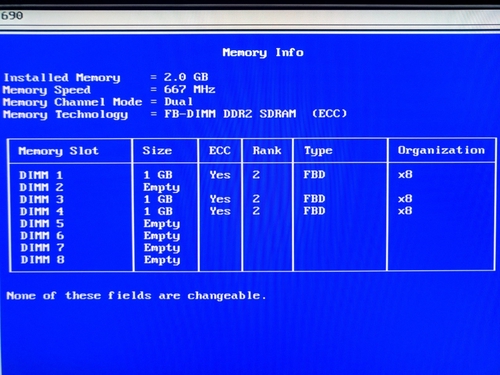Image resolution: width=500 pixels, height=375 pixels.
Task: Click the Memory Speed 667 MHz value
Action: [x=189, y=89]
